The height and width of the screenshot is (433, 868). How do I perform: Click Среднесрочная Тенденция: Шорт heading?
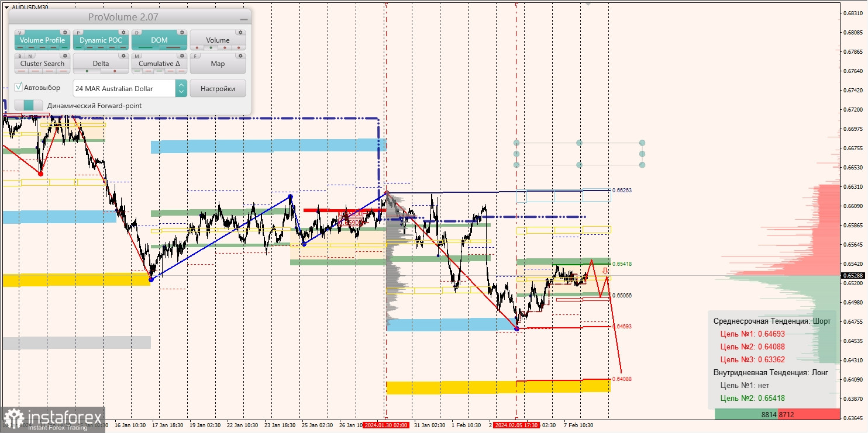click(x=771, y=321)
